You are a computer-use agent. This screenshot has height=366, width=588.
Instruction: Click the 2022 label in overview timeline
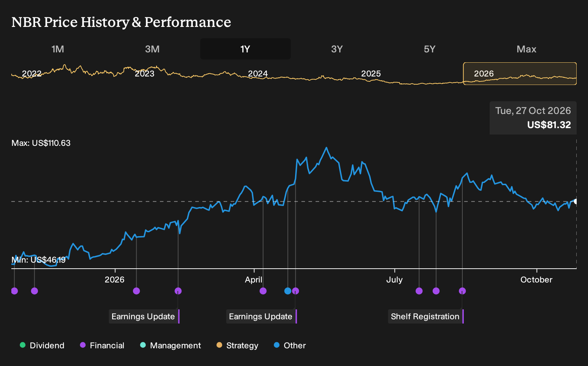pos(32,74)
